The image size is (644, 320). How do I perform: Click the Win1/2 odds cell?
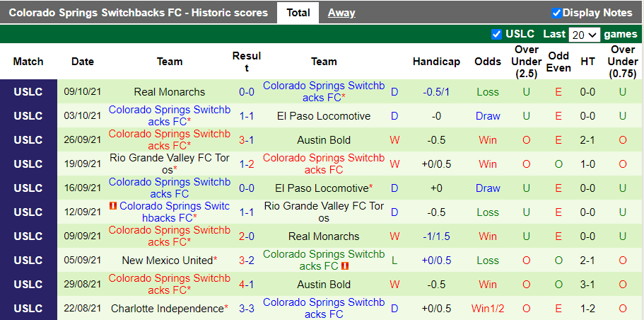pyautogui.click(x=488, y=309)
